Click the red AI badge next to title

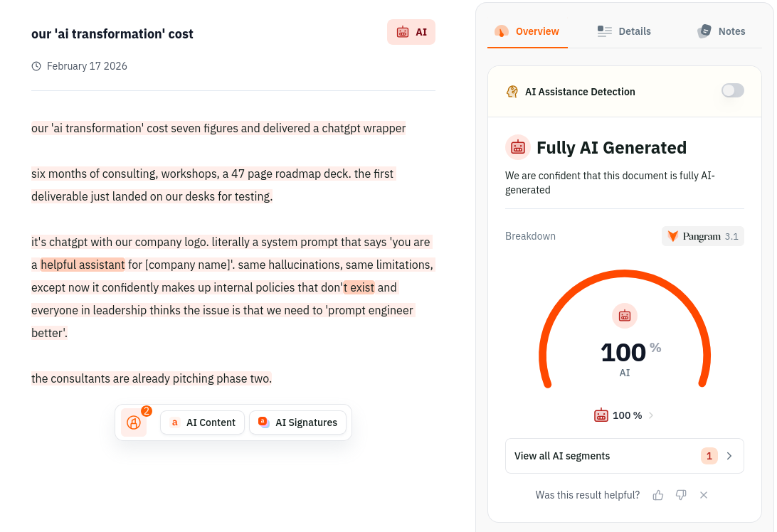tap(411, 32)
